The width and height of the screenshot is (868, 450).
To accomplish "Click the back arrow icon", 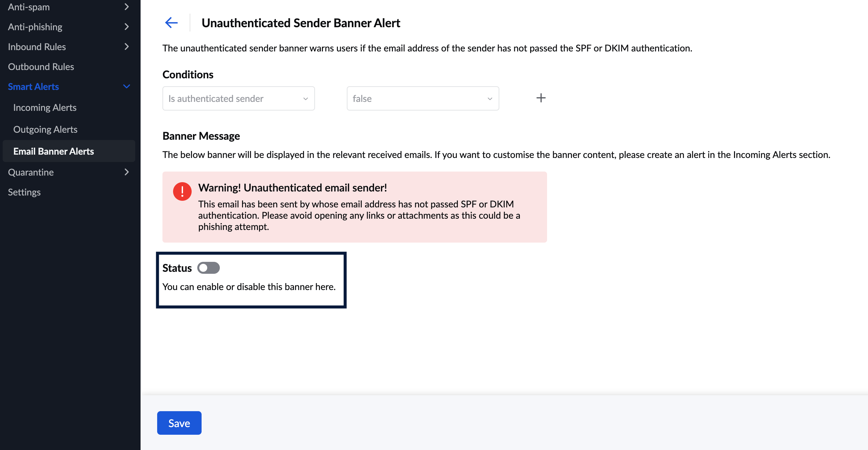I will pyautogui.click(x=171, y=23).
